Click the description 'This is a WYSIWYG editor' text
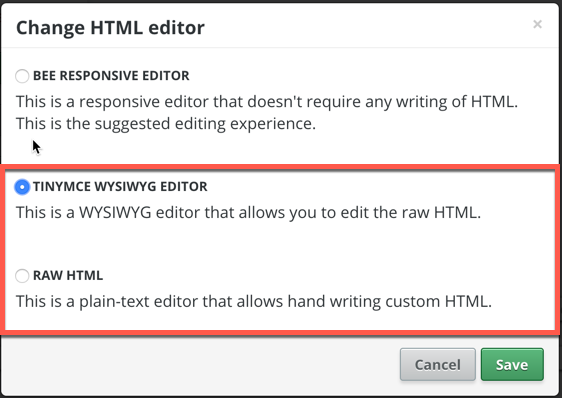 tap(248, 212)
